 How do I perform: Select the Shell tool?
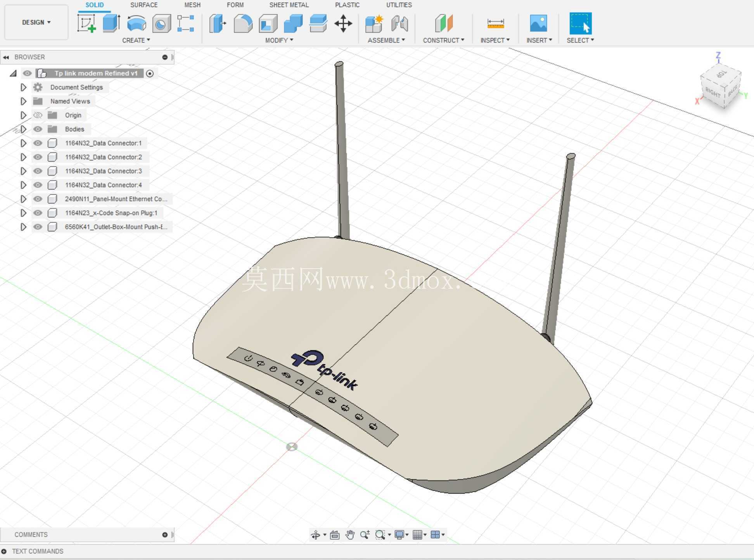pos(268,23)
